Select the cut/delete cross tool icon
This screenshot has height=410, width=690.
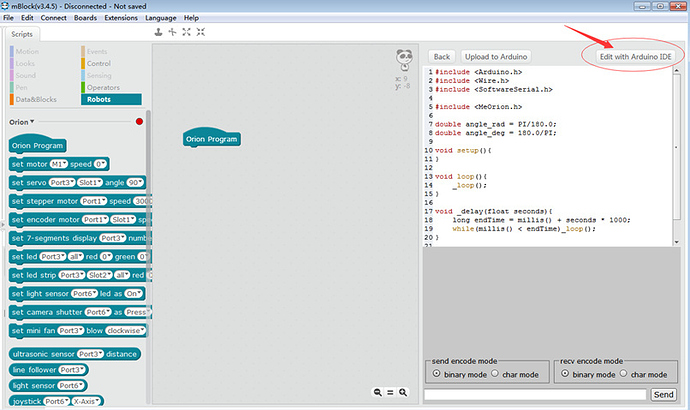pos(172,32)
